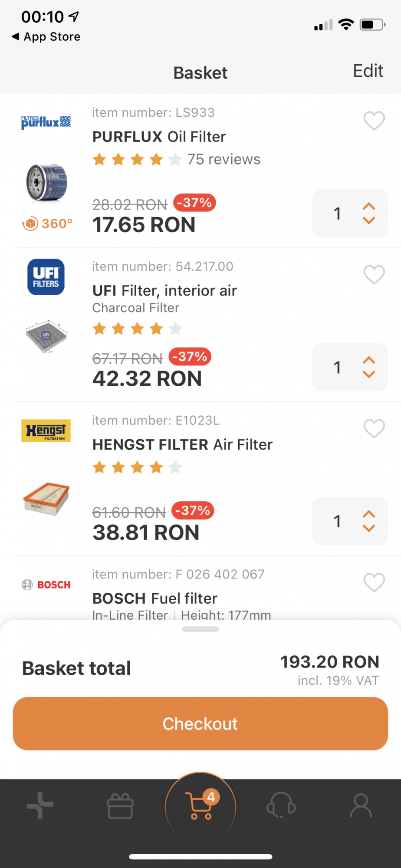Tap the heart on BOSCH Fuel filter

(x=374, y=582)
